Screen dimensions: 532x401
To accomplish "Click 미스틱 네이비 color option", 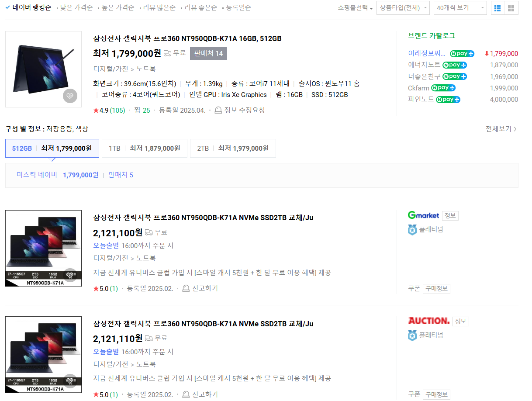I will pyautogui.click(x=37, y=175).
